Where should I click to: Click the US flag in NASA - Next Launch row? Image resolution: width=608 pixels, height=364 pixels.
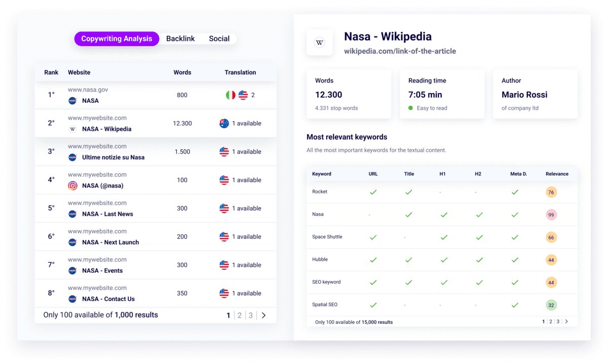(x=224, y=236)
